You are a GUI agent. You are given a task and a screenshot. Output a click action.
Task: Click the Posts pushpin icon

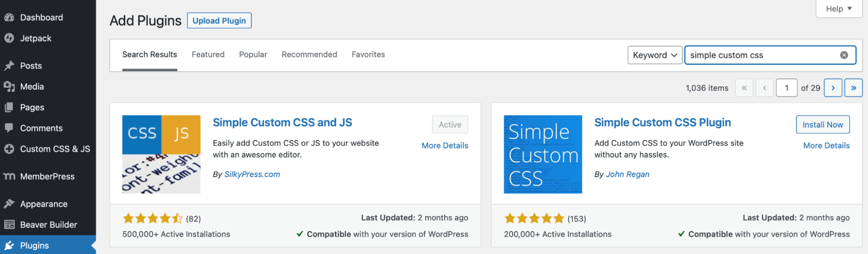click(9, 66)
